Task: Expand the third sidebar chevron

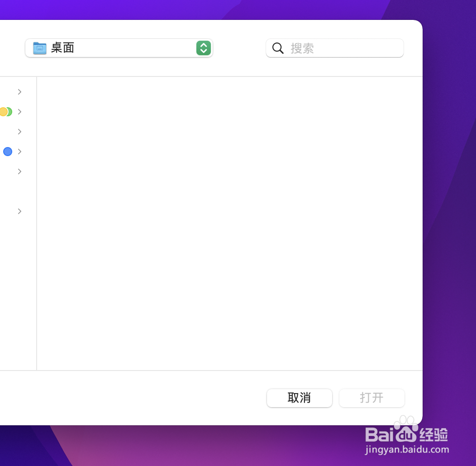Action: click(19, 132)
